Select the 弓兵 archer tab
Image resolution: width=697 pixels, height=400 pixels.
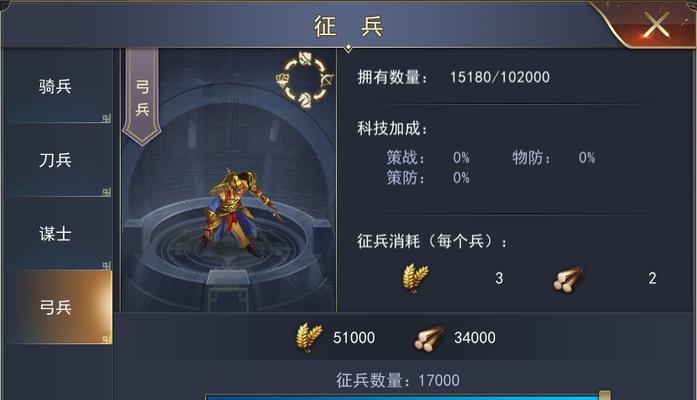(58, 307)
